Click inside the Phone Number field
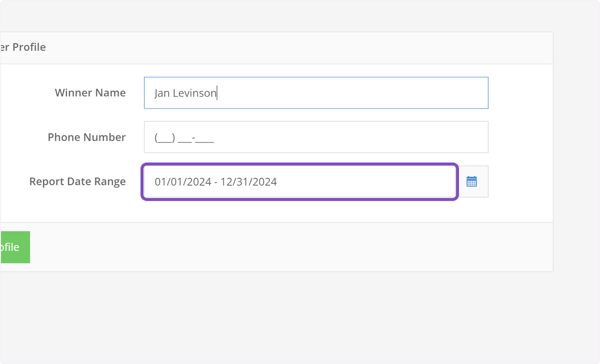600x364 pixels. coord(315,136)
